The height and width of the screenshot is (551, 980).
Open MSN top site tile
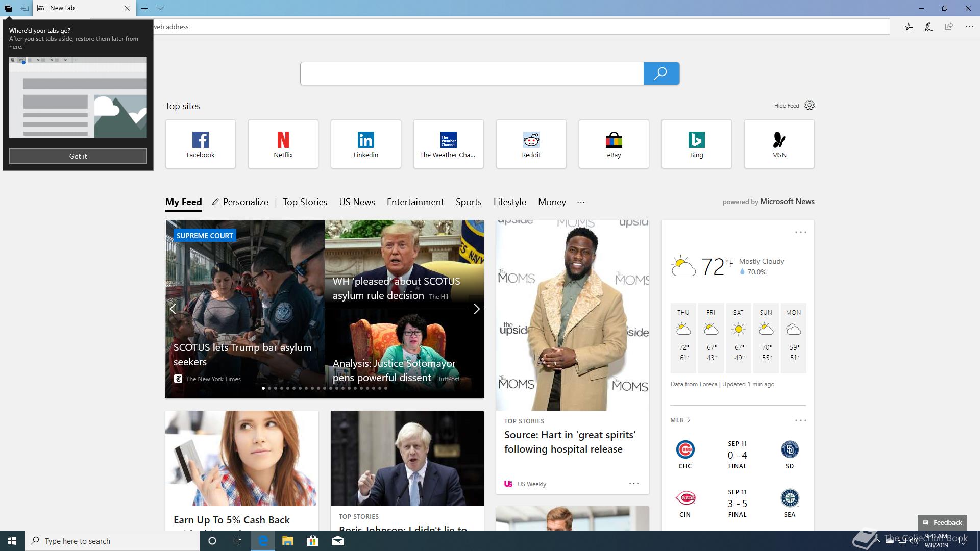point(779,144)
